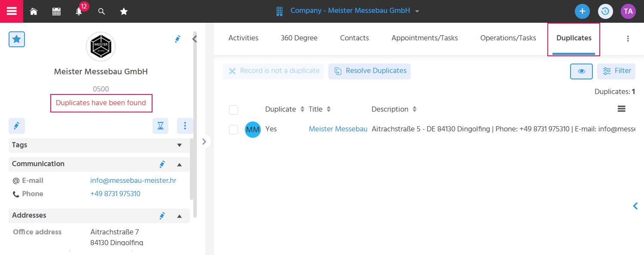Click Record is not a duplicate button
This screenshot has height=255, width=644.
tap(273, 71)
